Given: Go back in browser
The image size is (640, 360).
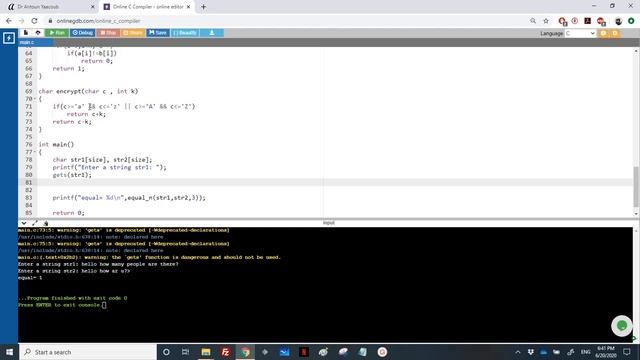Looking at the screenshot, I should pos(9,21).
